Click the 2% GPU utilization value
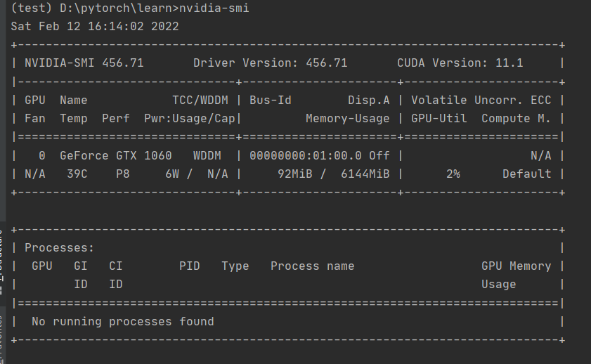This screenshot has width=591, height=364. coord(453,174)
